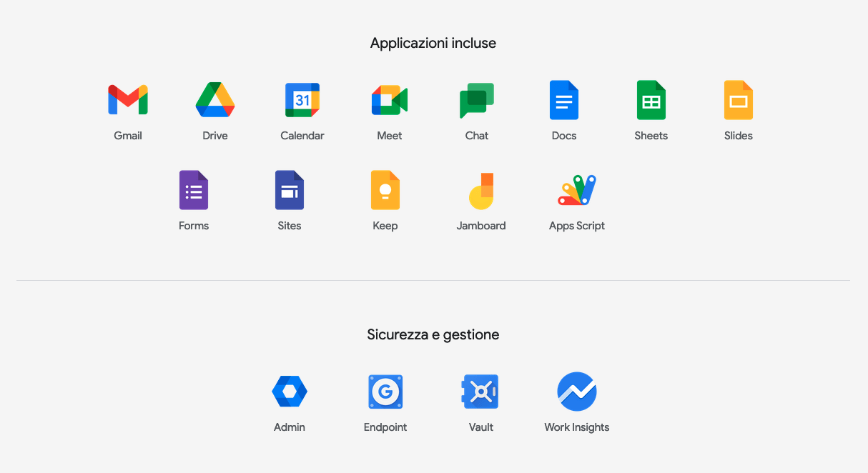868x473 pixels.
Task: Click the "Drive" text label
Action: [x=215, y=136]
